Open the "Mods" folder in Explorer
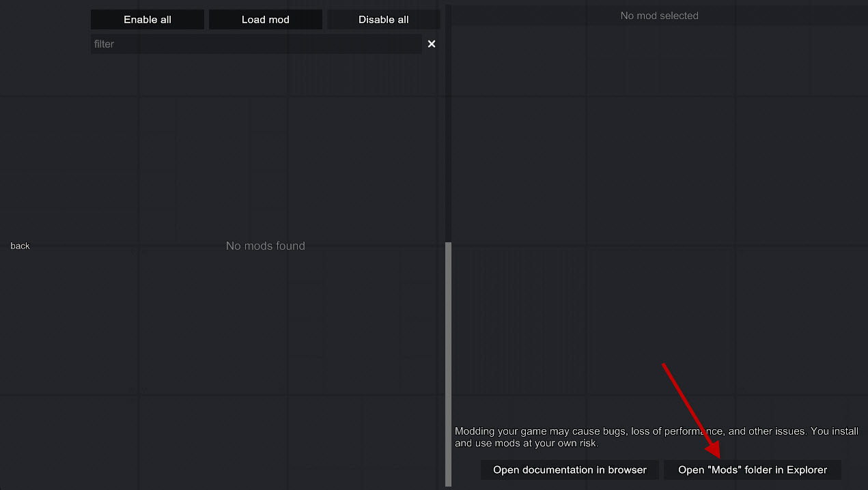868x490 pixels. pos(753,470)
